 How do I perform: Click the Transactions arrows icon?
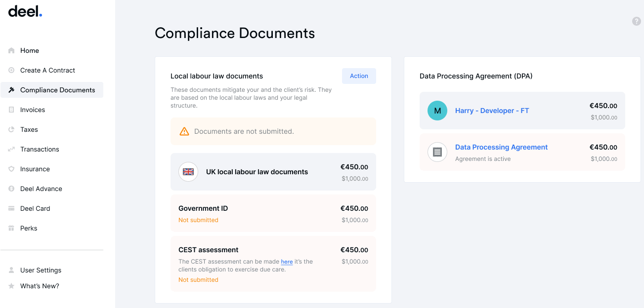point(11,149)
